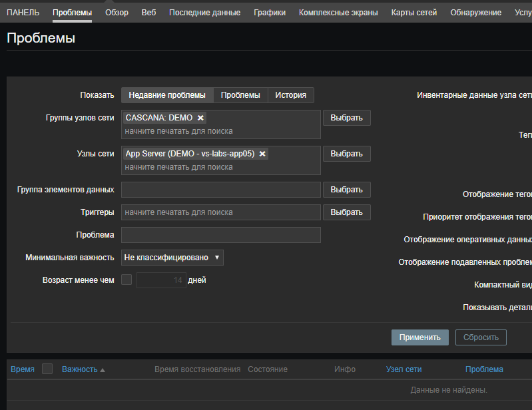Choose the Проблемы option in Показать

click(240, 95)
